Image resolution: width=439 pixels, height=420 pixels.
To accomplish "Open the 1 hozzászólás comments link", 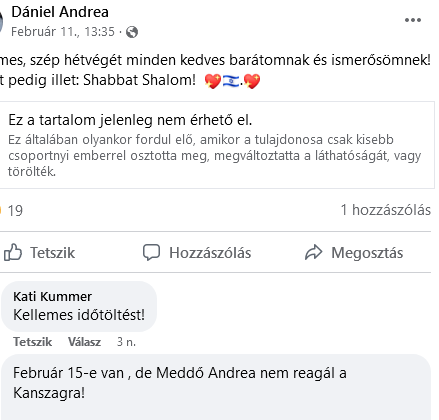I will pyautogui.click(x=386, y=210).
